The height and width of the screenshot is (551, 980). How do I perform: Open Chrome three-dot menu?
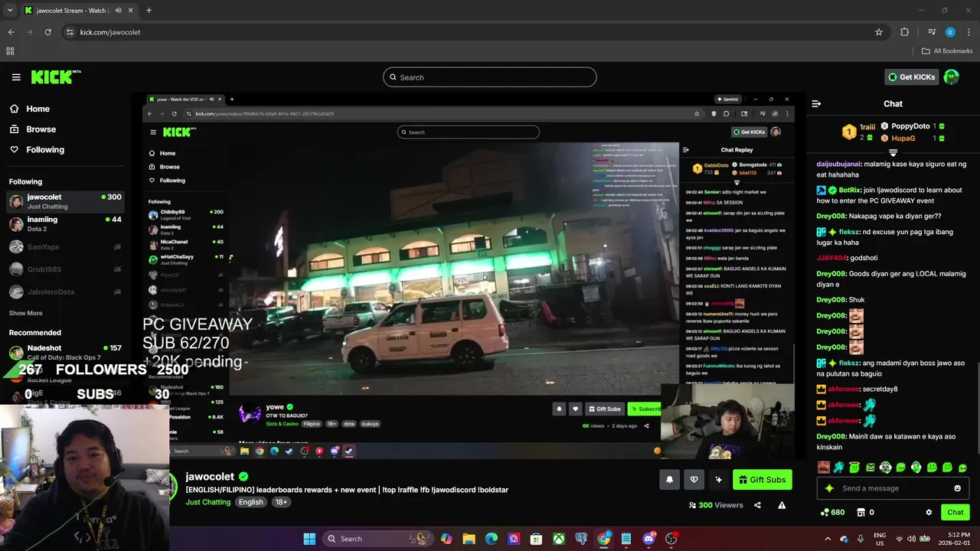tap(969, 32)
